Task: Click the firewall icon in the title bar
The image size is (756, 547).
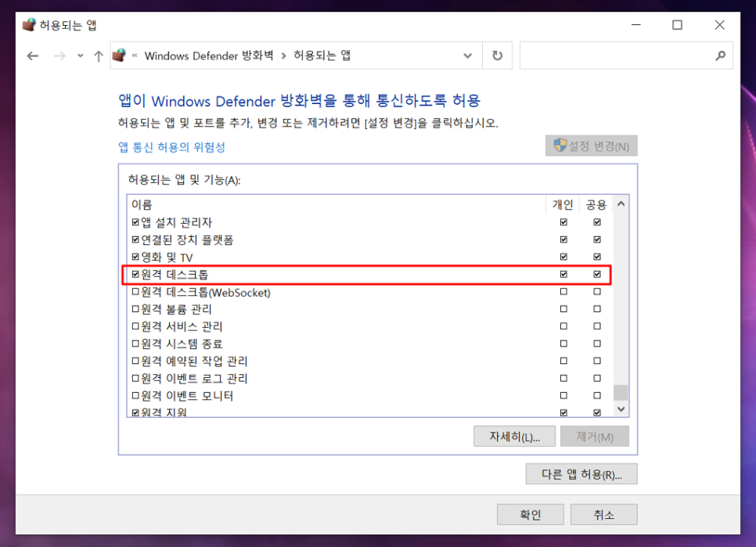Action: (29, 24)
